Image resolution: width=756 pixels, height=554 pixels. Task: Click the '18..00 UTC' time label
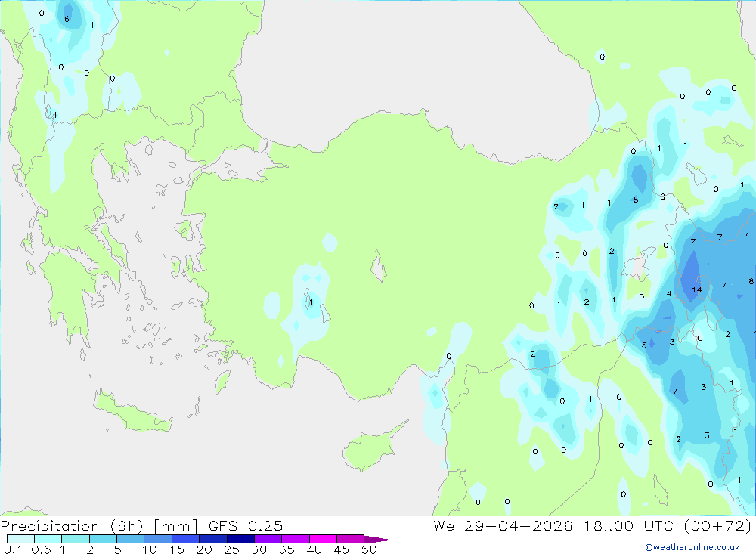pos(628,525)
